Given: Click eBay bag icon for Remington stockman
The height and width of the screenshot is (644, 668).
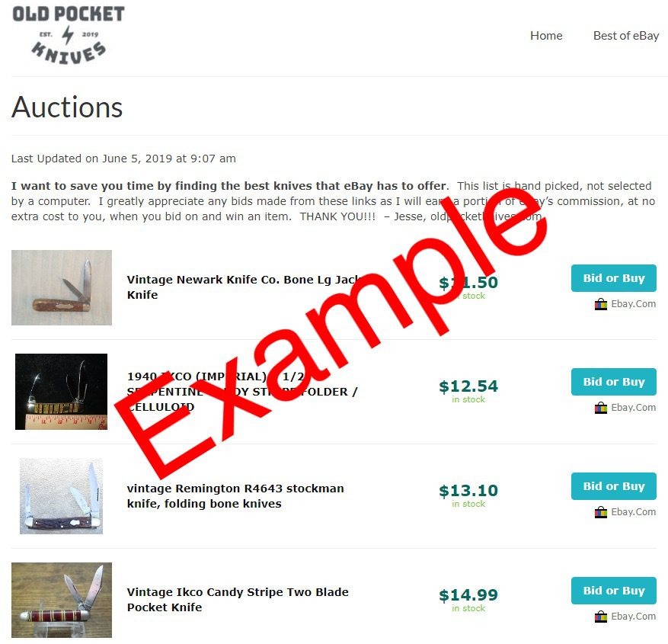Looking at the screenshot, I should click(601, 512).
